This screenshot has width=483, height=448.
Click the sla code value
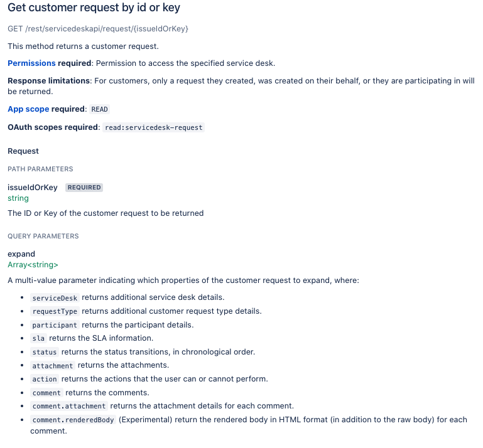[x=38, y=338]
